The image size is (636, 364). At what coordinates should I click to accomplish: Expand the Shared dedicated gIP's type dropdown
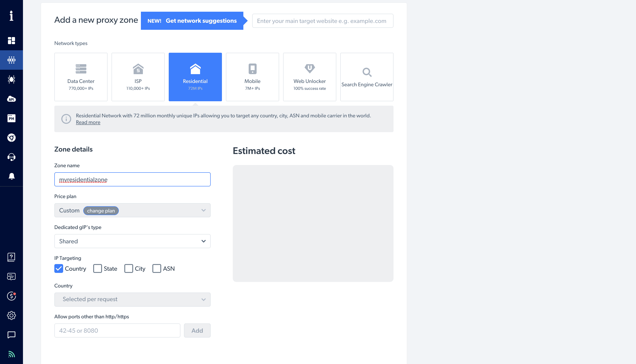point(132,241)
